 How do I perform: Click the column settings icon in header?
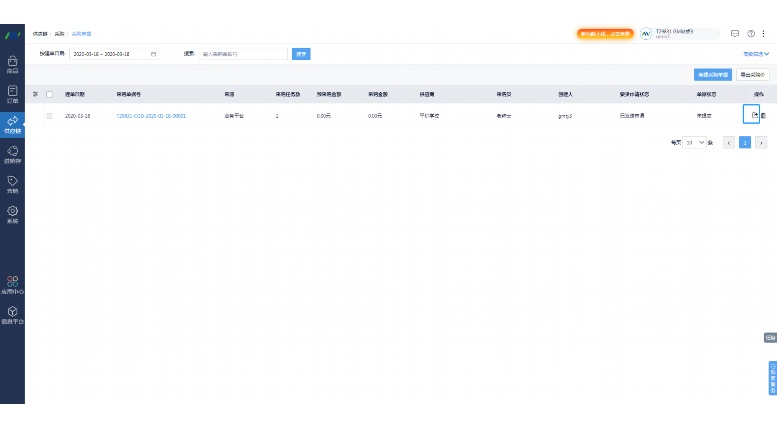coord(35,94)
